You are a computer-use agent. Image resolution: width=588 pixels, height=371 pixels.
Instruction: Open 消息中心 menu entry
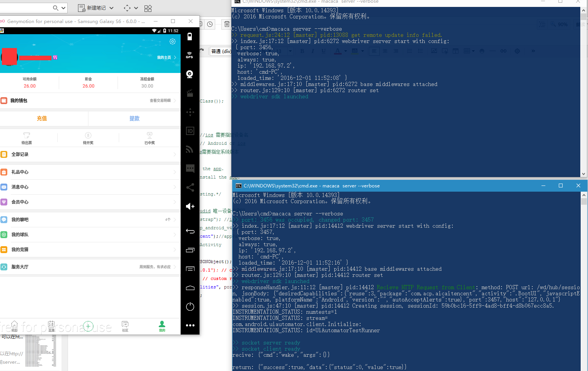(x=90, y=187)
